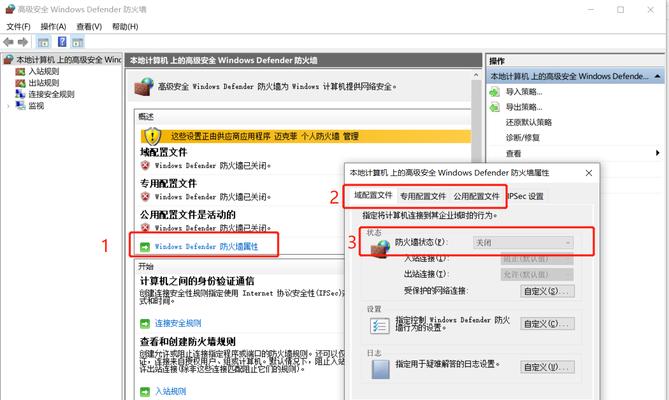
Task: Click the export policy green icon
Action: click(494, 107)
